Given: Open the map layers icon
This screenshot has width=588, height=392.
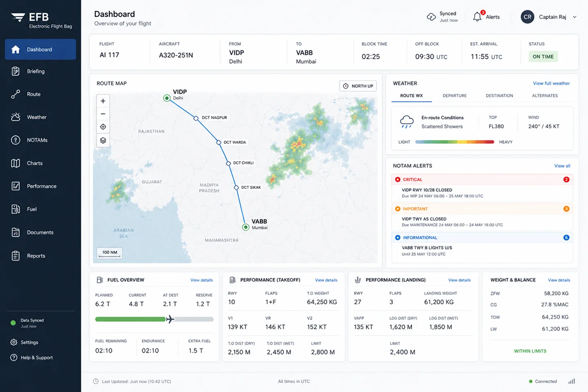Looking at the screenshot, I should pyautogui.click(x=103, y=140).
